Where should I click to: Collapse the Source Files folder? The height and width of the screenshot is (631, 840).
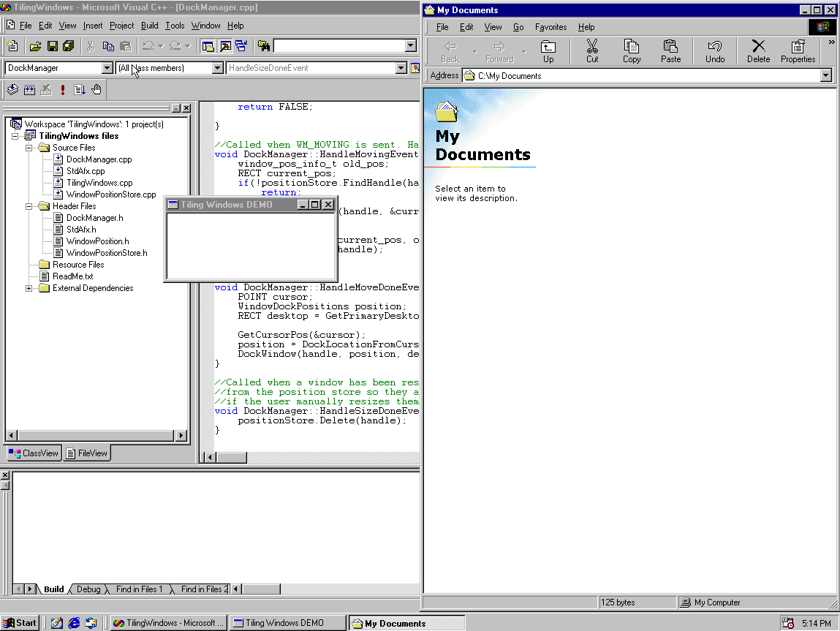point(29,148)
